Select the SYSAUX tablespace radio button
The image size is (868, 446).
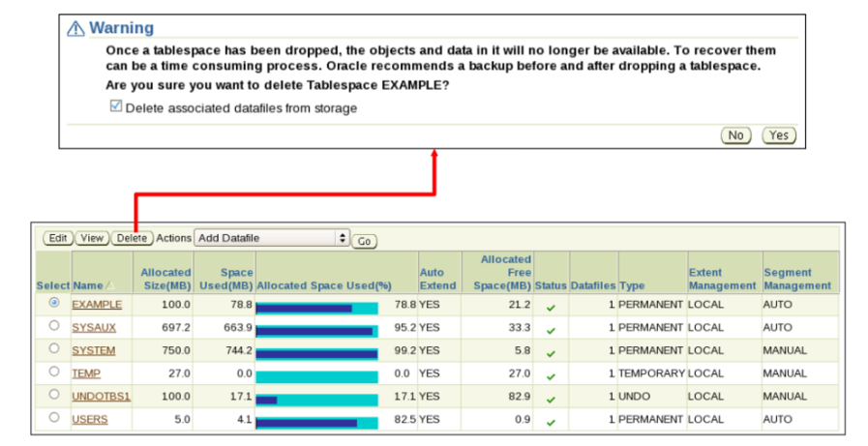coord(53,325)
